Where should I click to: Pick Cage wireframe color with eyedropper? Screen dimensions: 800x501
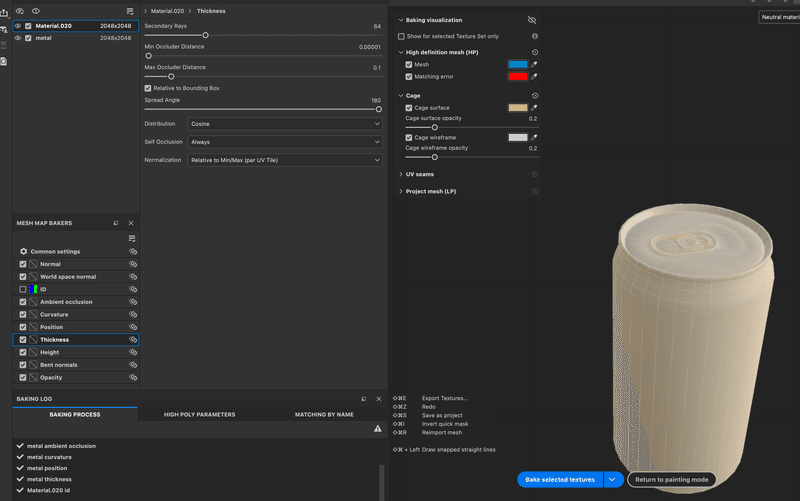(x=534, y=137)
